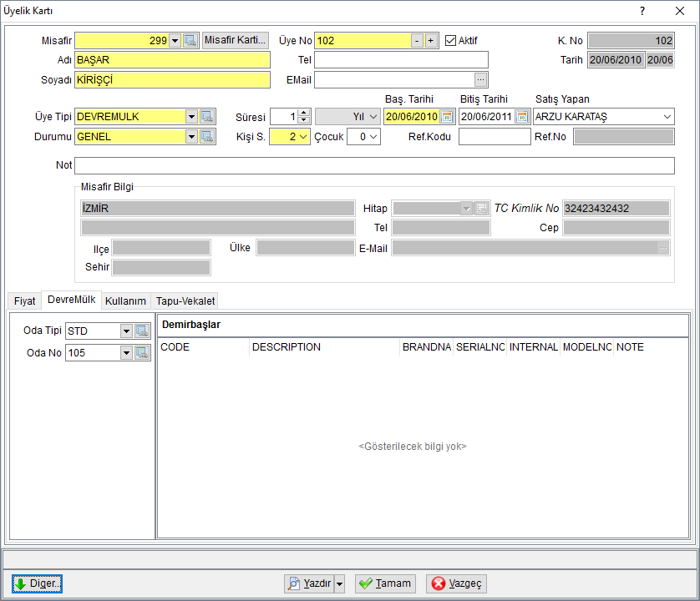This screenshot has width=700, height=601.
Task: Click the Diger button
Action: tap(37, 583)
